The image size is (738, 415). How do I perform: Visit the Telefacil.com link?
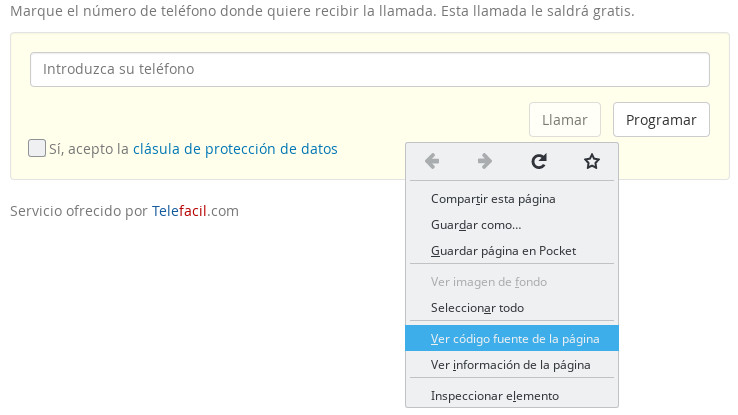coord(195,211)
